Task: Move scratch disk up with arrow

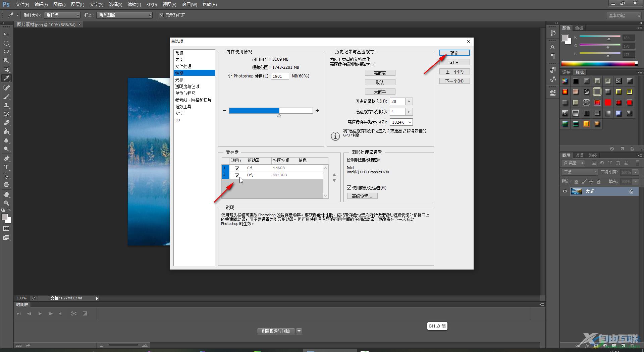Action: click(334, 175)
